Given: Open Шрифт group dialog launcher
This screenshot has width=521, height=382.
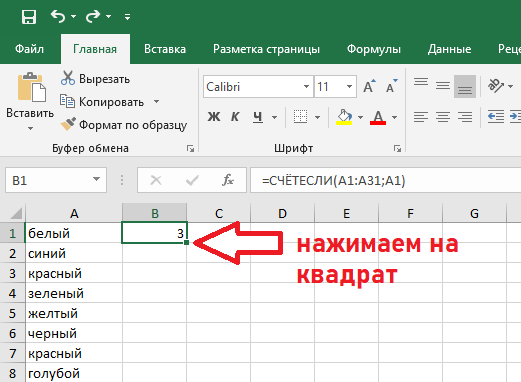Looking at the screenshot, I should (x=397, y=148).
